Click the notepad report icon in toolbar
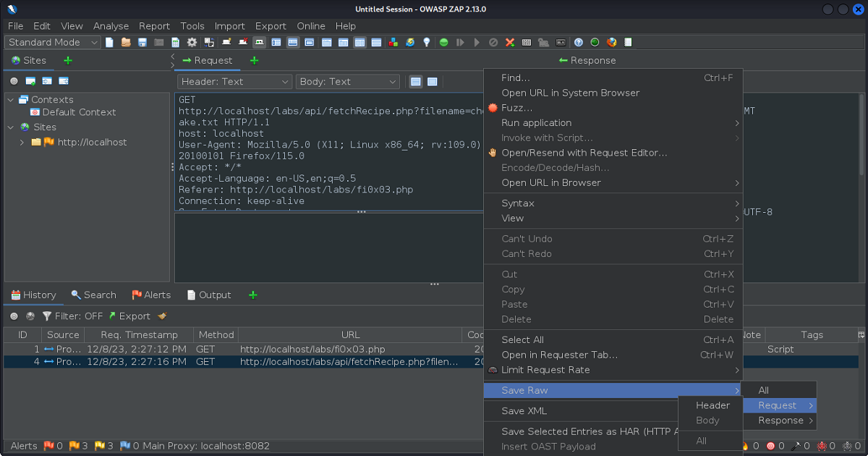Viewport: 868px width, 456px height. pyautogui.click(x=628, y=43)
